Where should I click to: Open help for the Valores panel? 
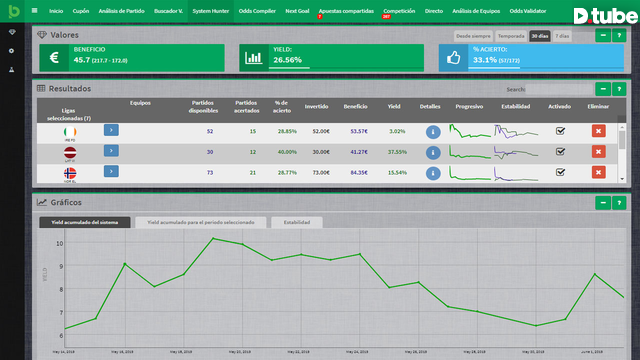(x=619, y=36)
